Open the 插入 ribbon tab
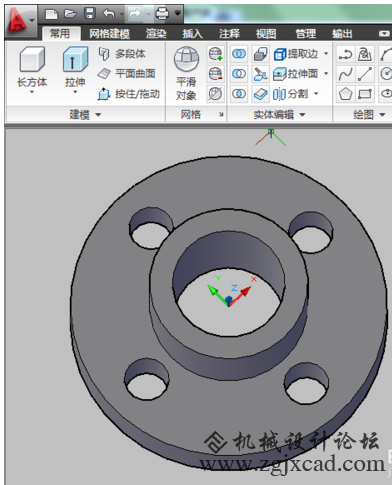 (x=192, y=34)
